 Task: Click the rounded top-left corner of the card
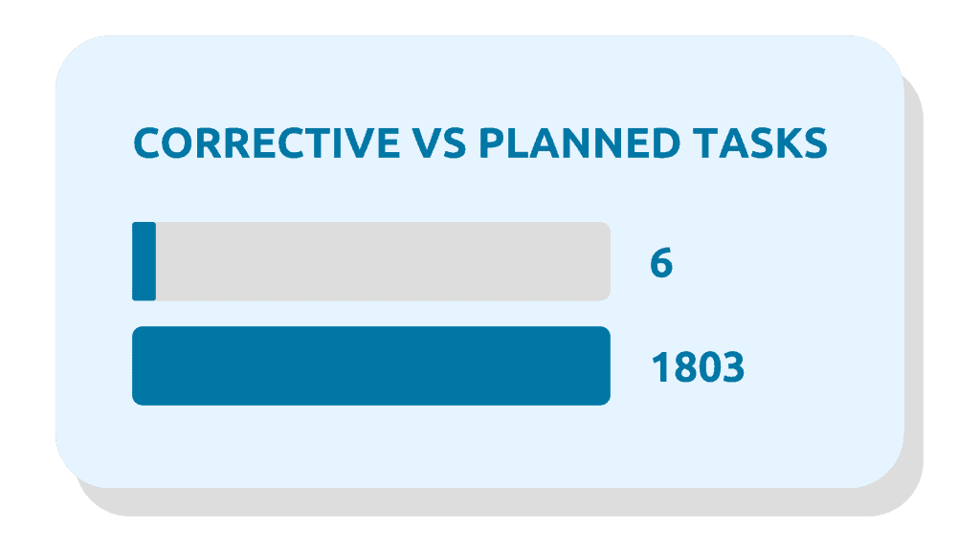(73, 55)
